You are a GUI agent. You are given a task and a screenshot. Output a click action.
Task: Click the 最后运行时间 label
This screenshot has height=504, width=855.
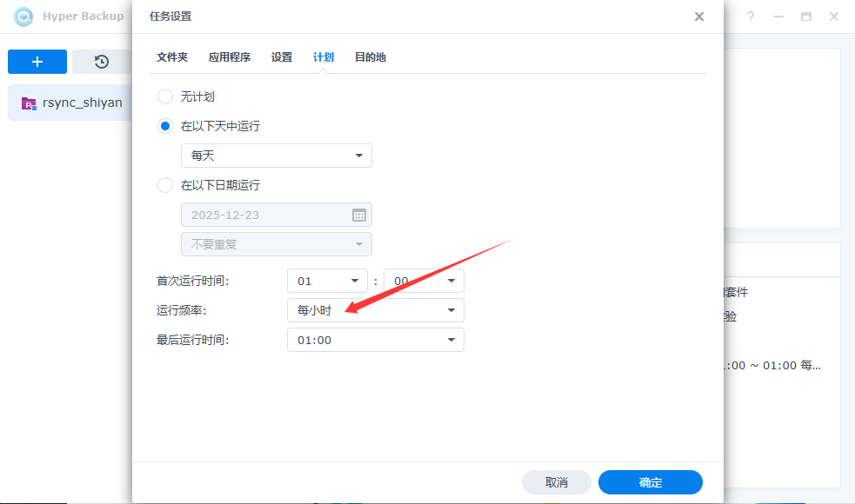193,340
